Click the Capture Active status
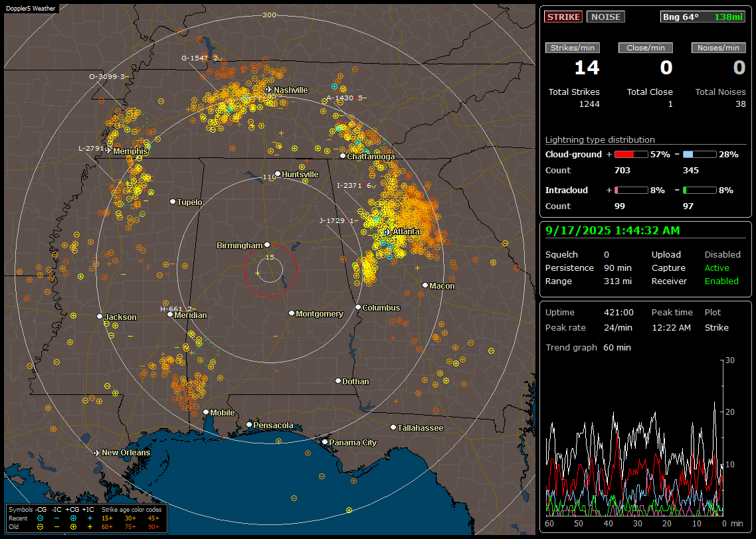756x539 pixels. [717, 268]
